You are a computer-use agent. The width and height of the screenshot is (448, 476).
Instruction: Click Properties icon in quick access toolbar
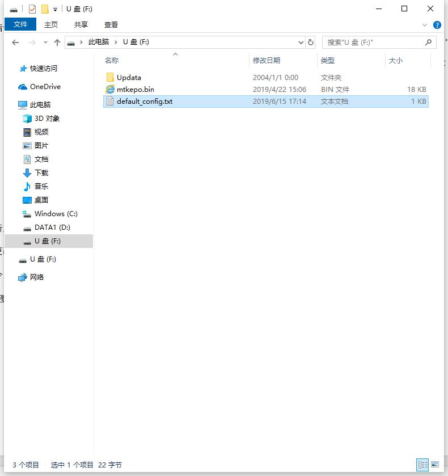coord(32,9)
